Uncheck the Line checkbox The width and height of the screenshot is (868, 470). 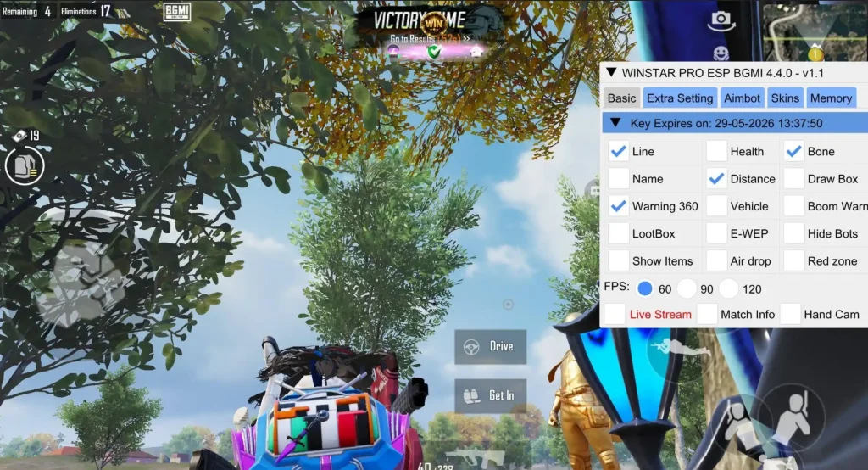tap(618, 151)
